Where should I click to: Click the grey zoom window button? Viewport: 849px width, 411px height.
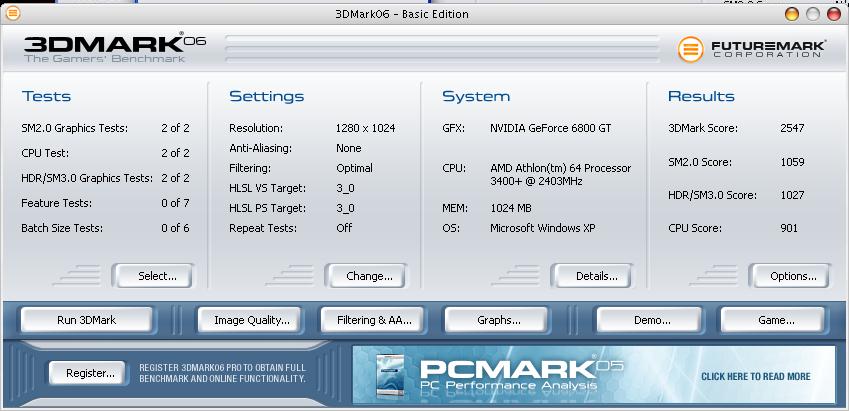pyautogui.click(x=813, y=14)
